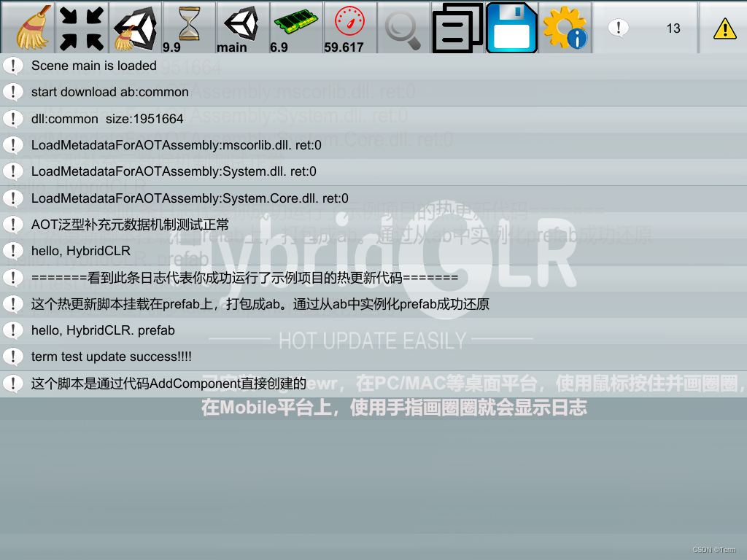Viewport: 747px width, 560px height.
Task: Save logs with the floppy disk icon
Action: point(511,27)
